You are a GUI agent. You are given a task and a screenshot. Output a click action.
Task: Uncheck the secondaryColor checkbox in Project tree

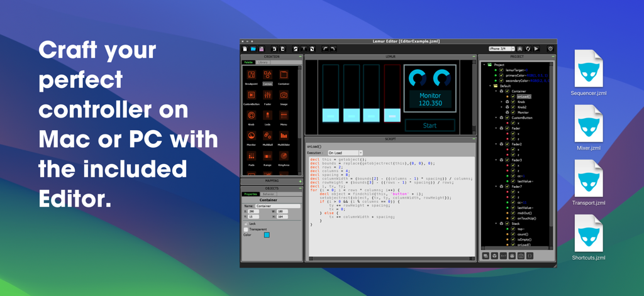pos(501,81)
